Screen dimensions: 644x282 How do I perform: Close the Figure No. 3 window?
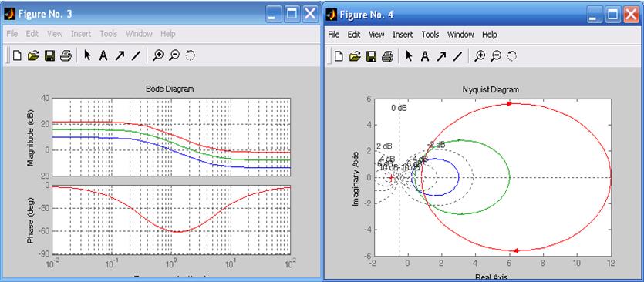coord(311,15)
